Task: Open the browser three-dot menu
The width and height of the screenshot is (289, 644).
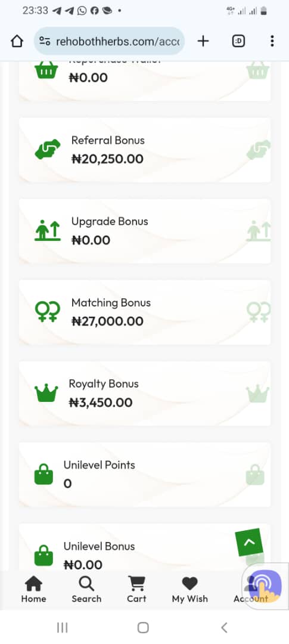Action: pyautogui.click(x=272, y=41)
